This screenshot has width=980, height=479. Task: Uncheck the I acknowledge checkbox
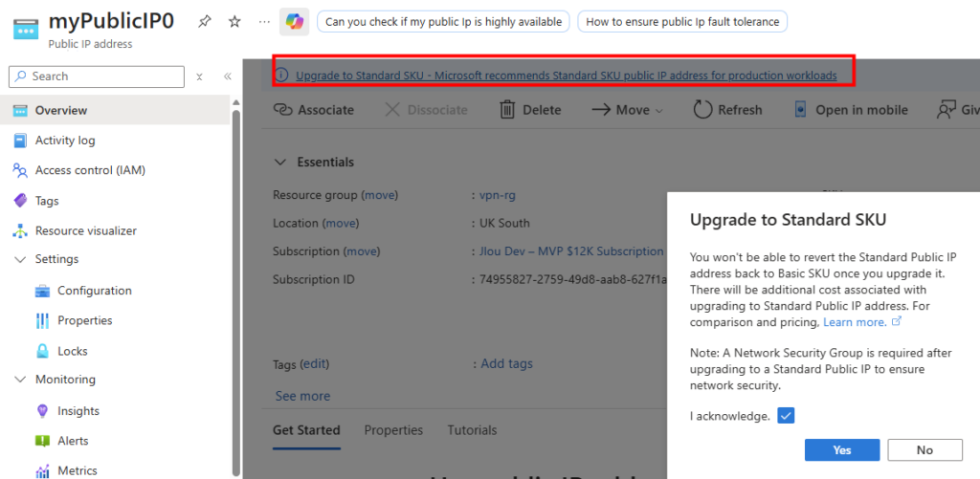[786, 415]
